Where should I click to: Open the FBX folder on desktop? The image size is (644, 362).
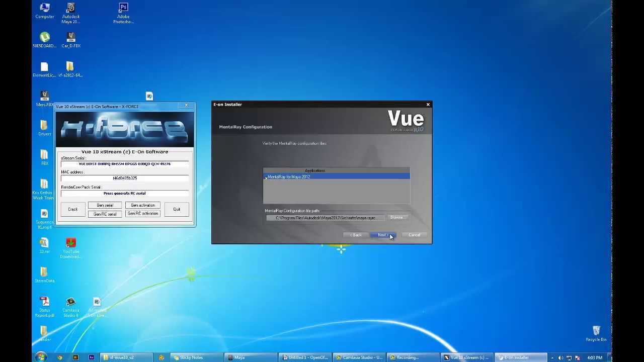pos(44,157)
